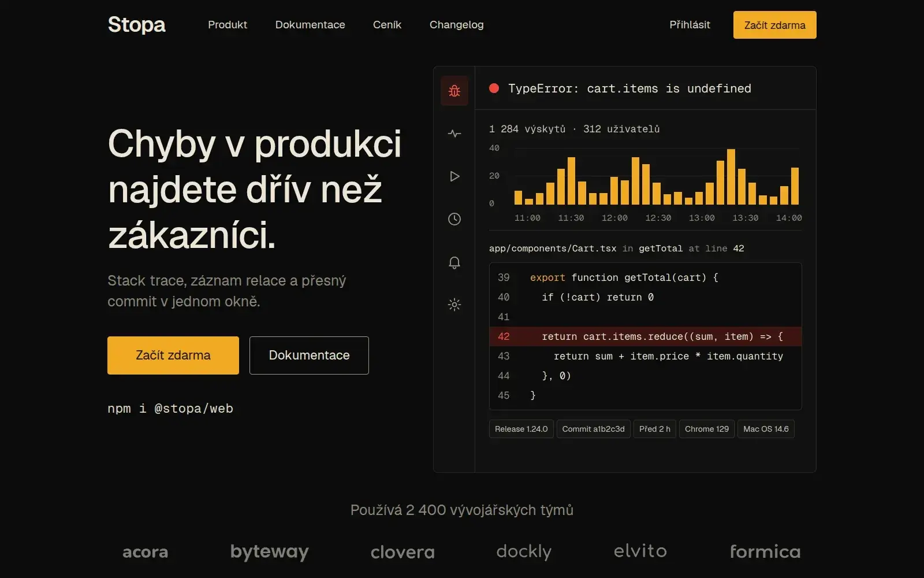924x578 pixels.
Task: Click the Používá 2 400 vývojářských týmů text
Action: click(462, 510)
